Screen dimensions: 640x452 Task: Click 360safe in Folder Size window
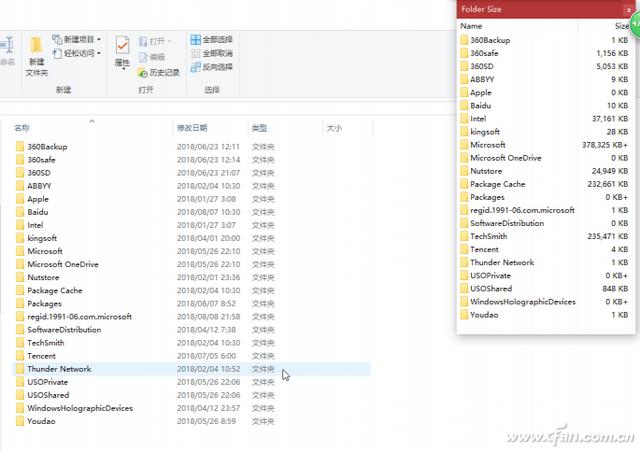(479, 53)
